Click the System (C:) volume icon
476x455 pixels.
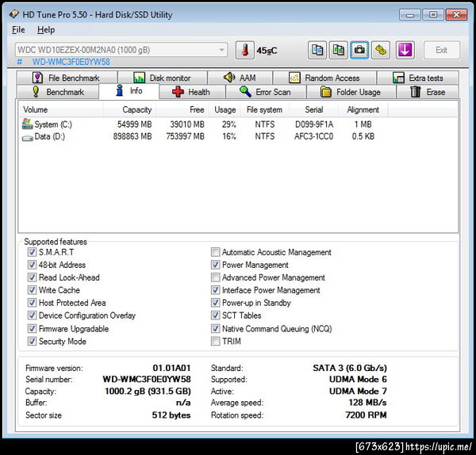(x=27, y=124)
